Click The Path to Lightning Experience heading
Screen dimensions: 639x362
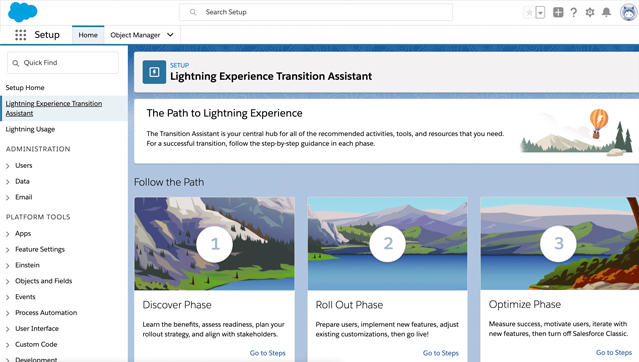(225, 113)
